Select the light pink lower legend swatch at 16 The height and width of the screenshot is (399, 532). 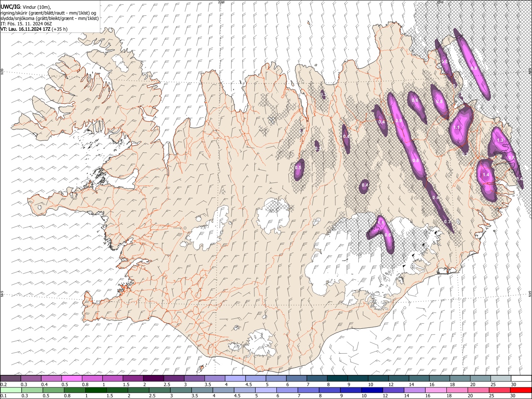(x=436, y=390)
